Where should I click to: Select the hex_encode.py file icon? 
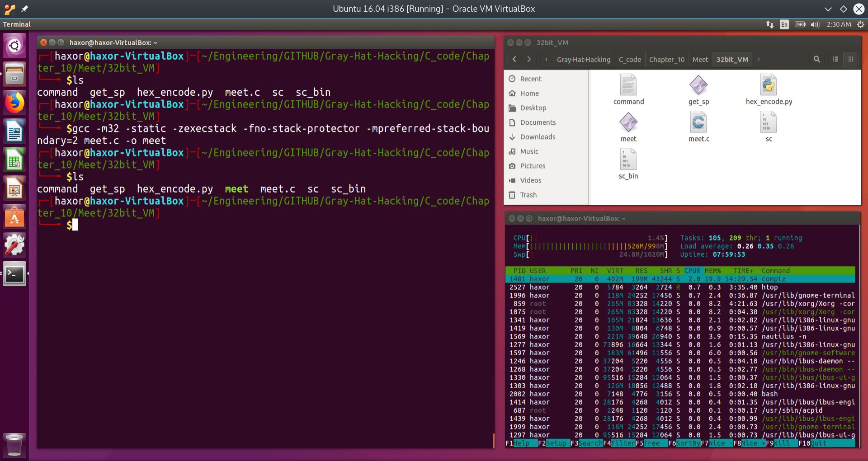[769, 85]
